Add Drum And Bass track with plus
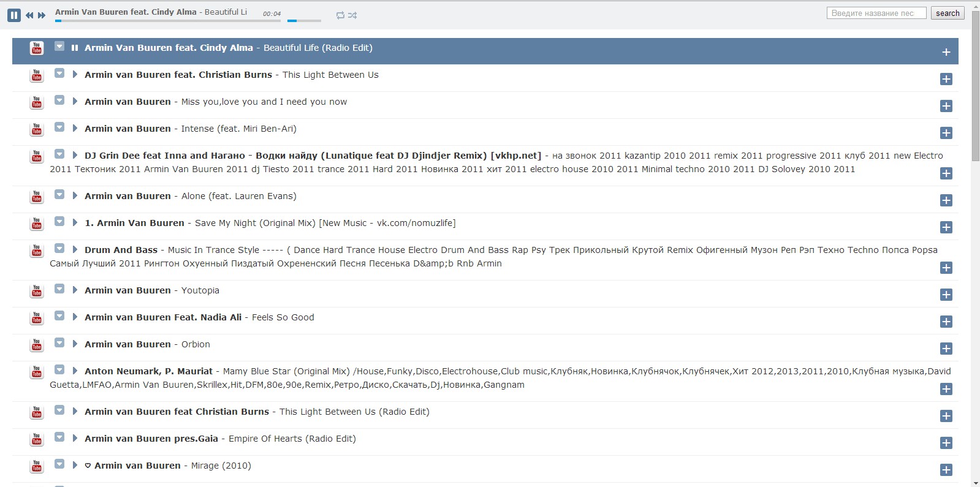Screen dimensions: 980x487 coord(946,268)
